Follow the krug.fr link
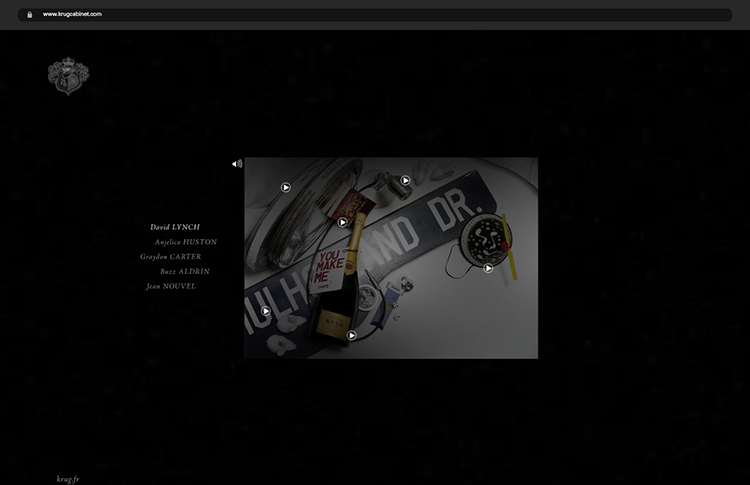 tap(68, 479)
